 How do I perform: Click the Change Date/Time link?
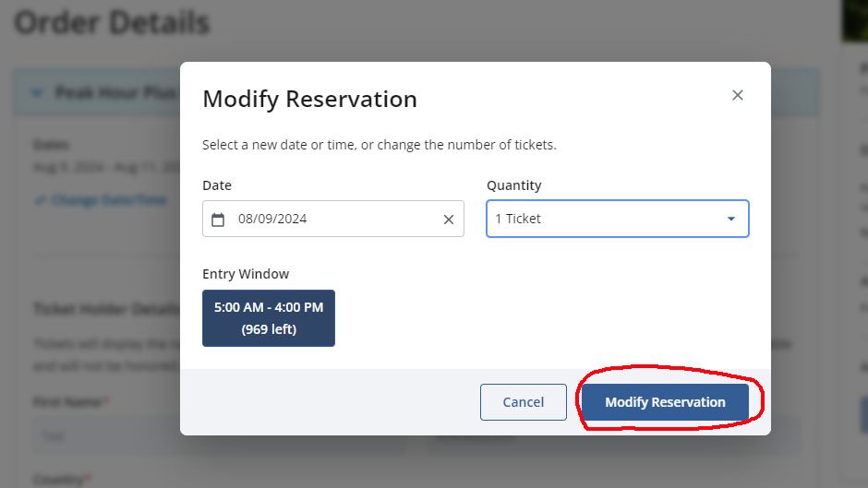[x=109, y=200]
